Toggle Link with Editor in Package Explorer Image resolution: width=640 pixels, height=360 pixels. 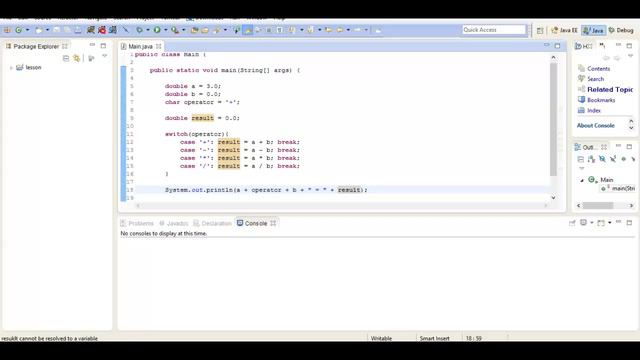point(77,58)
